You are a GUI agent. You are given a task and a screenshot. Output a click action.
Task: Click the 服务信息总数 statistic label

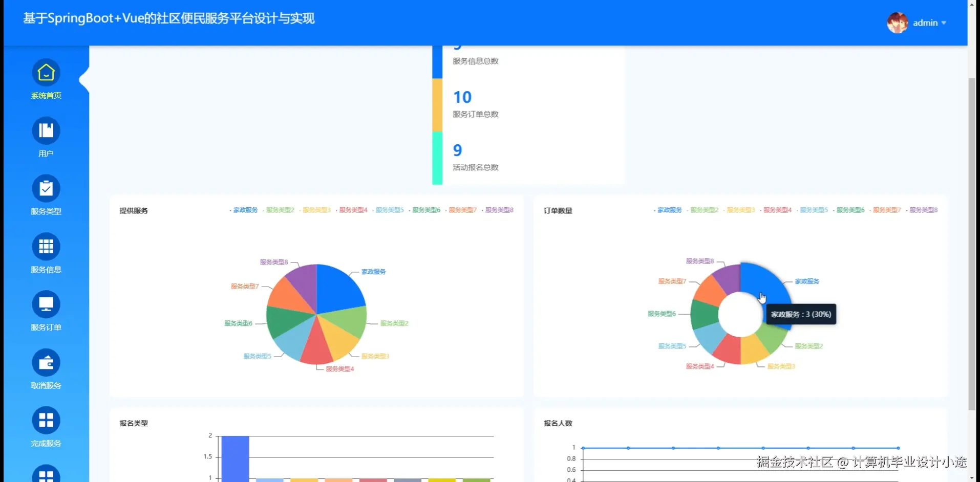pyautogui.click(x=476, y=61)
